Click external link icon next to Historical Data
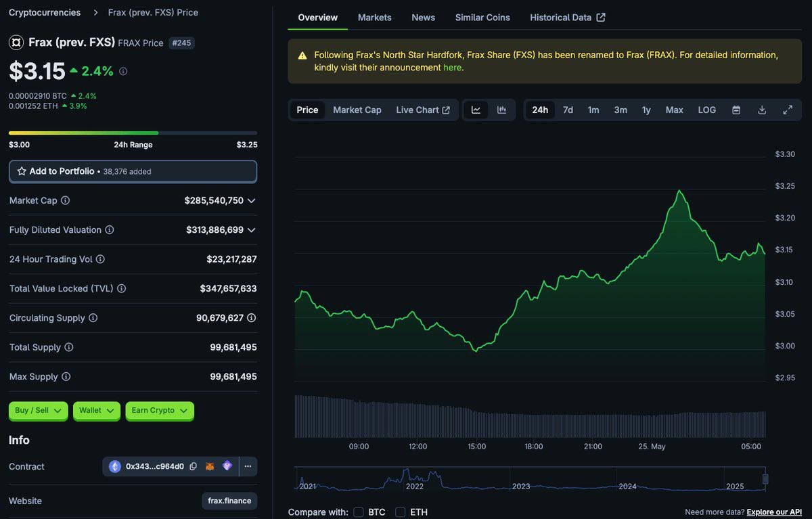 click(601, 18)
